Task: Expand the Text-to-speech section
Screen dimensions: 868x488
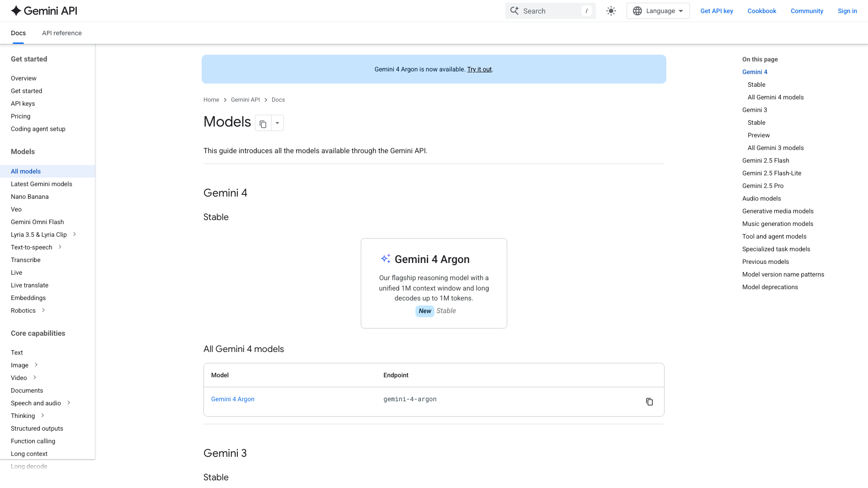Action: [x=60, y=247]
